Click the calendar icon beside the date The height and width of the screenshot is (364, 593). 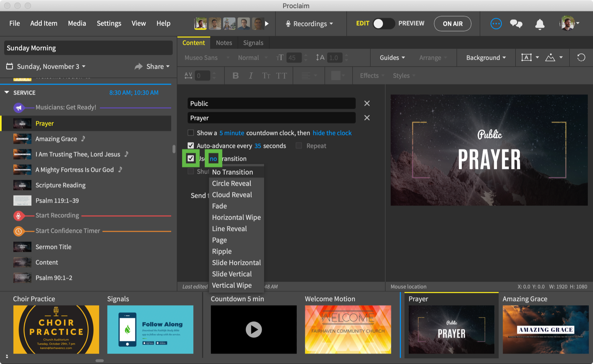[10, 66]
